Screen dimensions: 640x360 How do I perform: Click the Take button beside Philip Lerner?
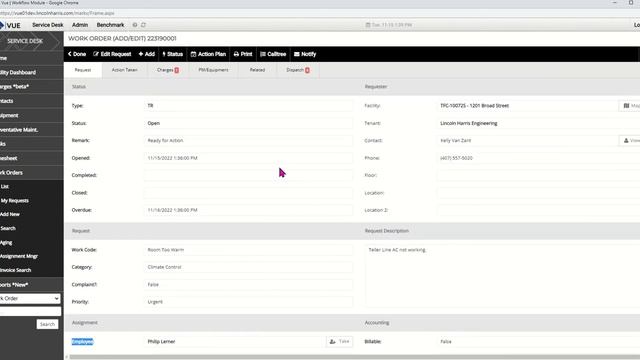[x=340, y=341]
